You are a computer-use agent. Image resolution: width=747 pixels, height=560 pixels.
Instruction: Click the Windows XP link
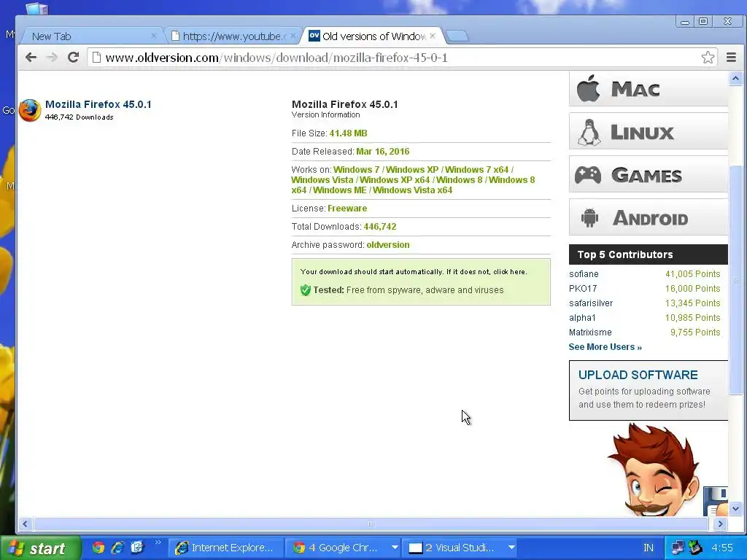[412, 169]
